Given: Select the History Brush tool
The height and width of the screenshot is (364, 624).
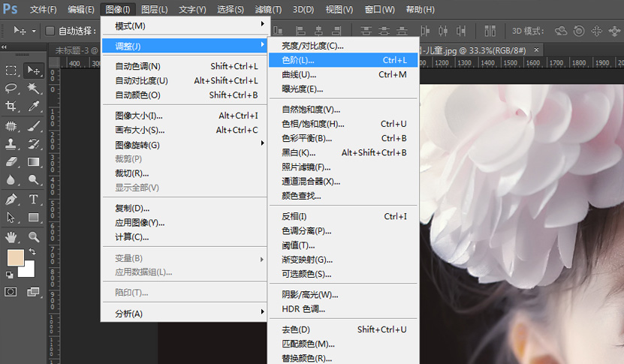Looking at the screenshot, I should pos(34,143).
